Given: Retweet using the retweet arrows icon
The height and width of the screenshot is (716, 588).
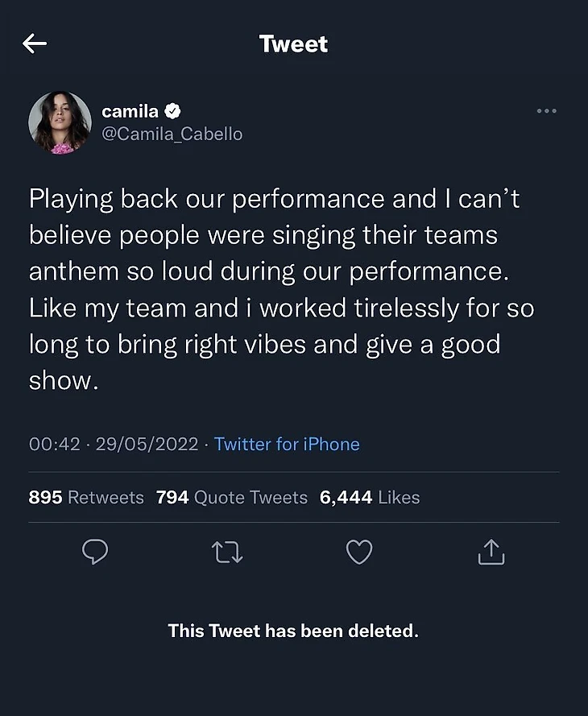Looking at the screenshot, I should 227,552.
